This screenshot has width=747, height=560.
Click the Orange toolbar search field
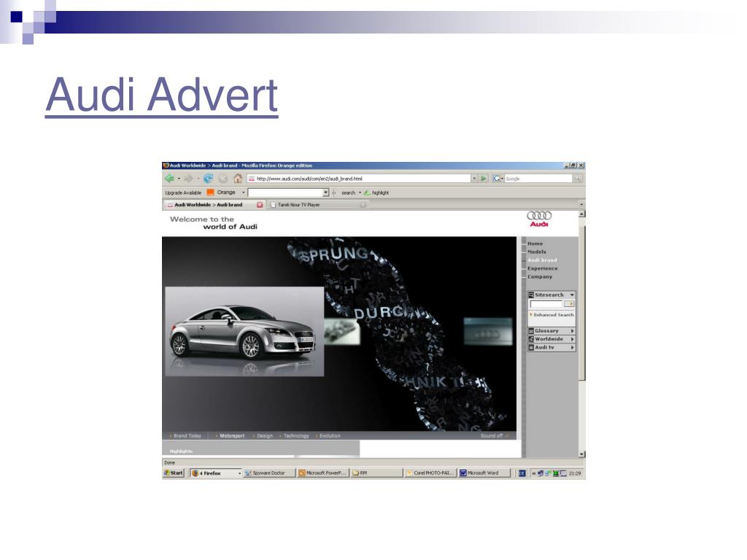pos(285,192)
